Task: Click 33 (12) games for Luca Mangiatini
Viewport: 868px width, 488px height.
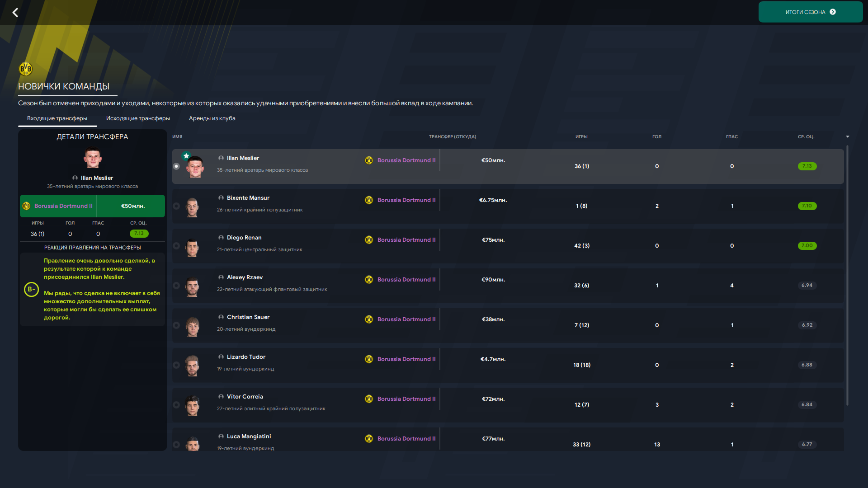Action: pyautogui.click(x=581, y=445)
